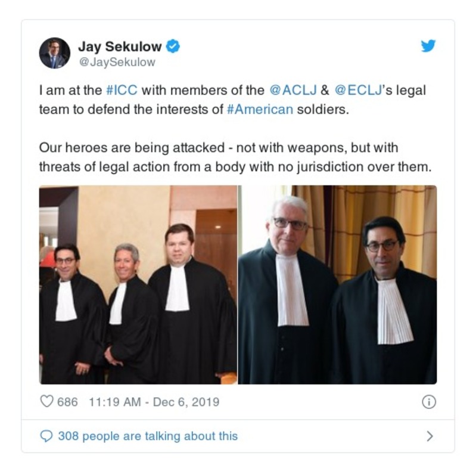Visit the @ACLJ mention link

293,90
